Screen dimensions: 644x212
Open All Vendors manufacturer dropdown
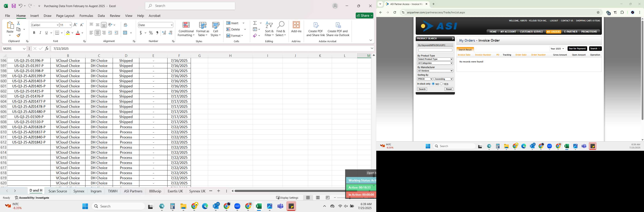[x=435, y=71]
